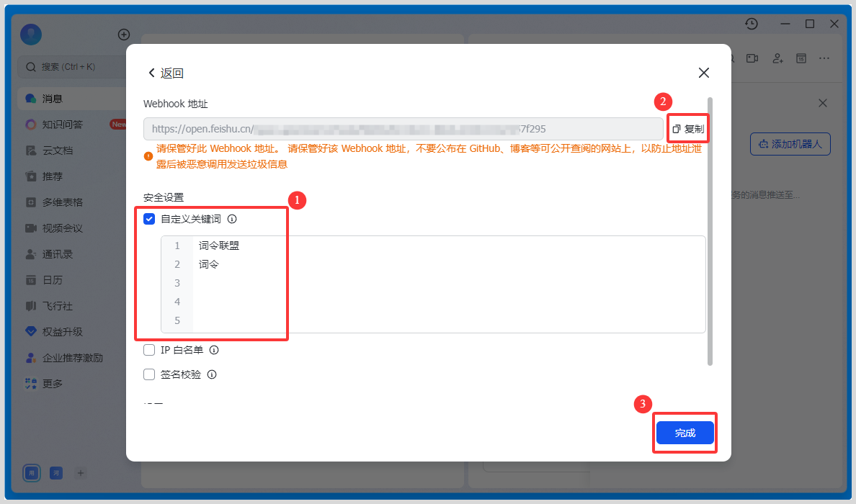The height and width of the screenshot is (504, 856).
Task: Click the orange warning icon under Webhook
Action: (x=148, y=156)
